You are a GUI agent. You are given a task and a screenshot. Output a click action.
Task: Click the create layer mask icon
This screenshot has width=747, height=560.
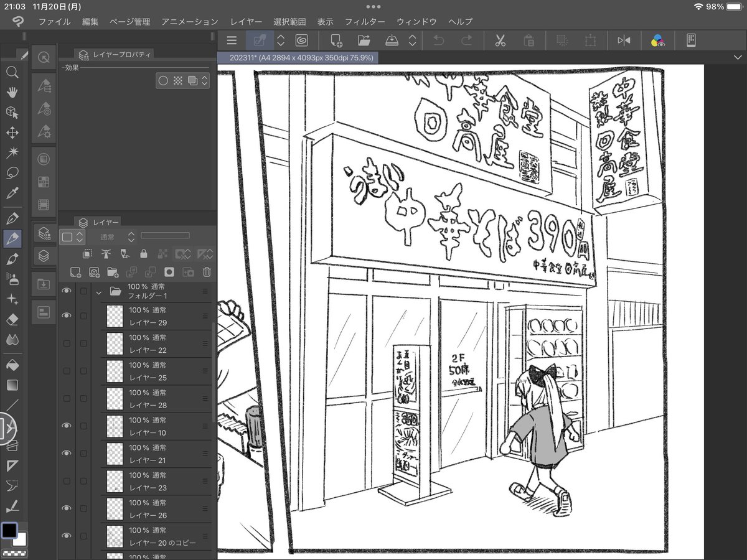coord(169,272)
